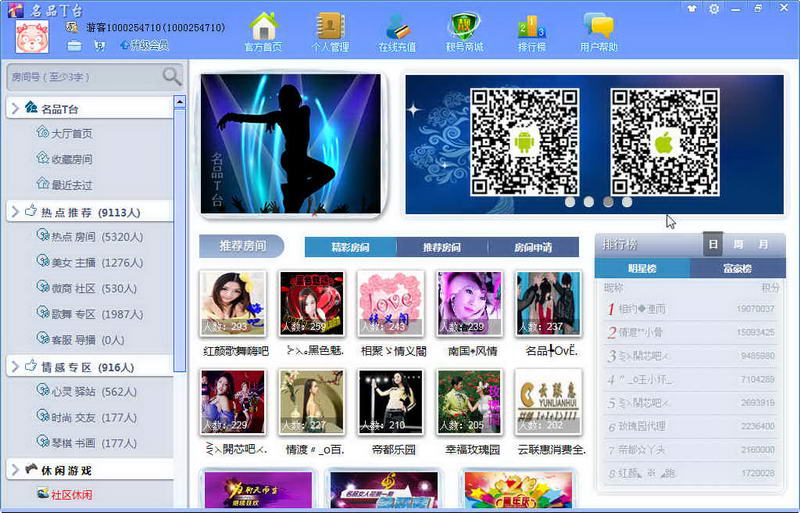
Task: Switch to the 房间申请 tab
Action: pyautogui.click(x=533, y=248)
